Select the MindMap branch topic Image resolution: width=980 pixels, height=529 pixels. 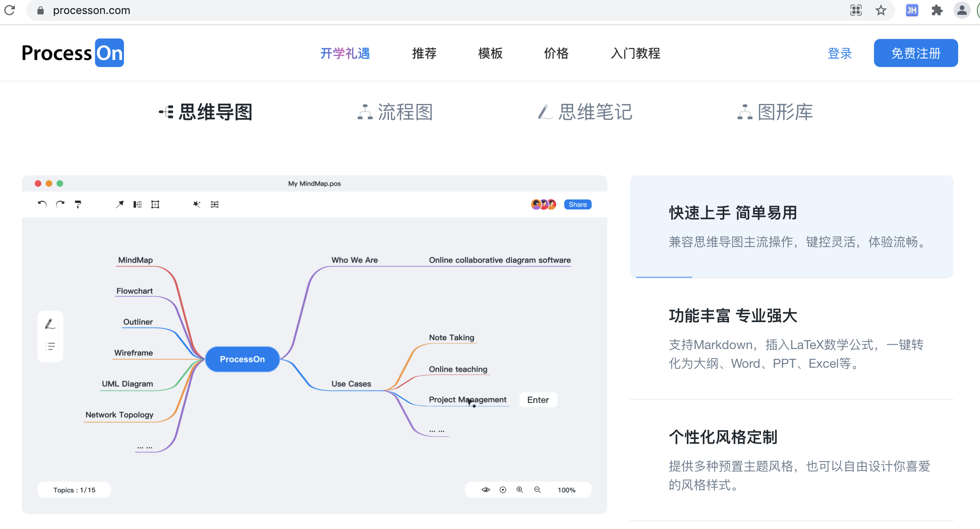pos(135,260)
